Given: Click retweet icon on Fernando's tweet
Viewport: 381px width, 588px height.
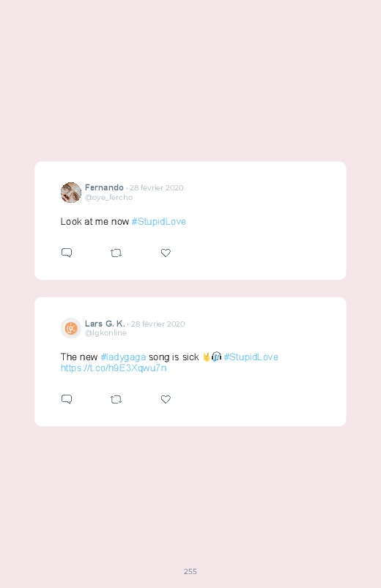Looking at the screenshot, I should coord(116,253).
